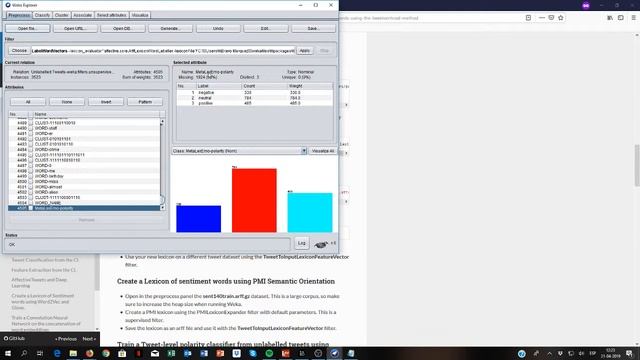This screenshot has height=360, width=640.
Task: Tick checkbox for attribute 4497 WORD-0
Action: point(31,166)
